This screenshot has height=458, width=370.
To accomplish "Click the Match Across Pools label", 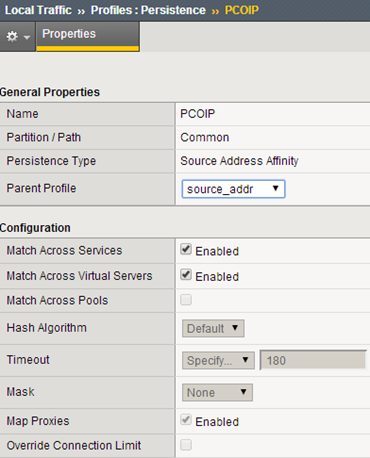I will point(57,301).
